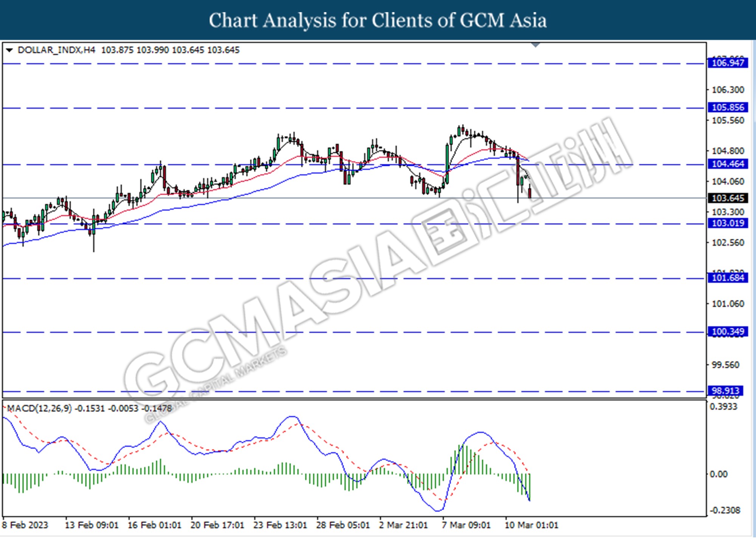
Task: Click the 13 Feb 09:01 time label
Action: pos(91,525)
